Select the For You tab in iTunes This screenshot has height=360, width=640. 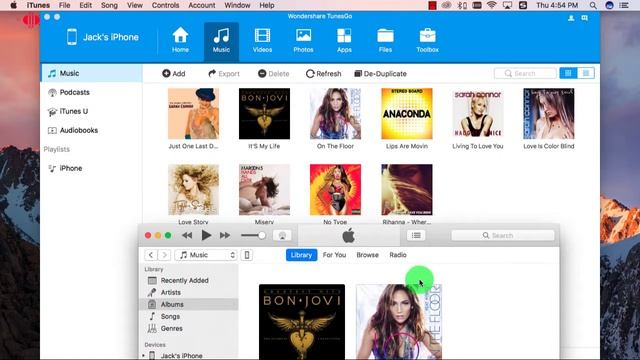click(334, 255)
